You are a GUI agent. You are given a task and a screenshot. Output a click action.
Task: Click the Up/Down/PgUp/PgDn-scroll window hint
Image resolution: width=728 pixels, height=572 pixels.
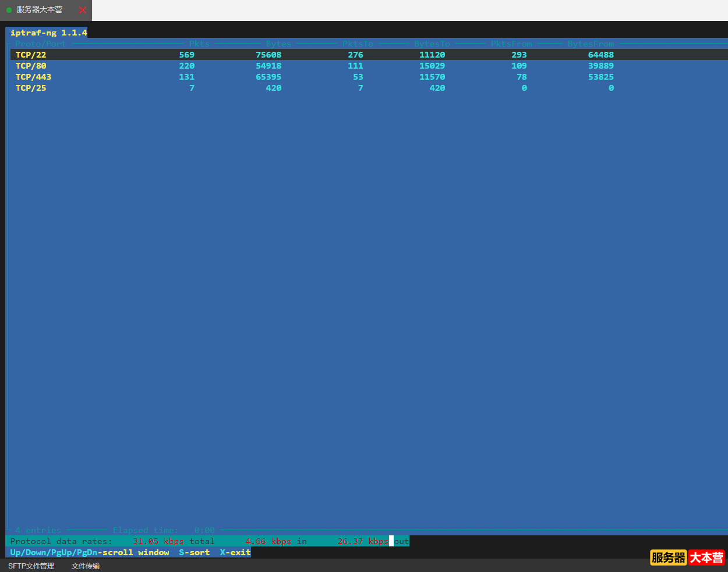89,552
